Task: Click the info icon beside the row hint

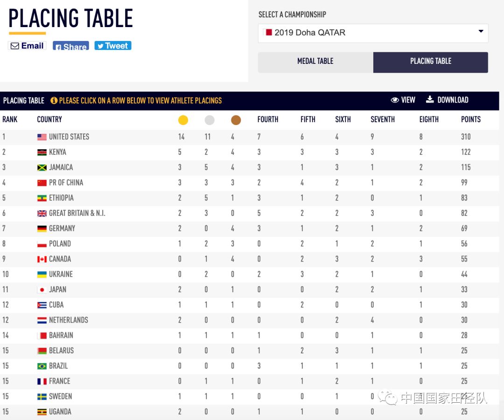Action: click(x=54, y=100)
